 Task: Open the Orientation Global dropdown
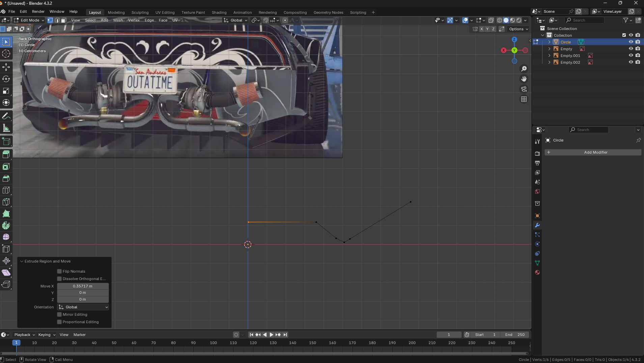coord(83,307)
